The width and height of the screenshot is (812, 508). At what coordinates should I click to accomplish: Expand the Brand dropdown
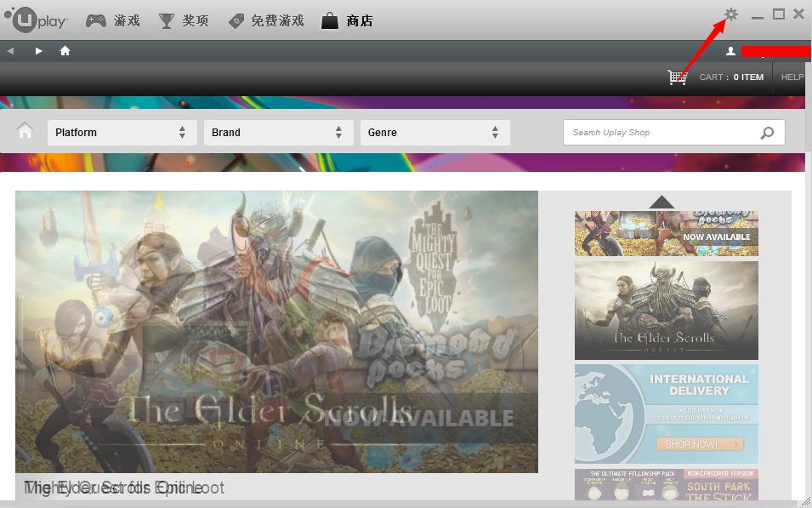point(279,133)
